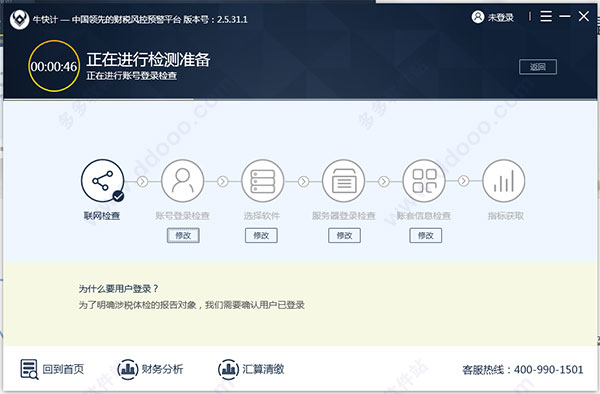Select the 账套信息检查 grid step icon
The height and width of the screenshot is (394, 600).
(424, 181)
